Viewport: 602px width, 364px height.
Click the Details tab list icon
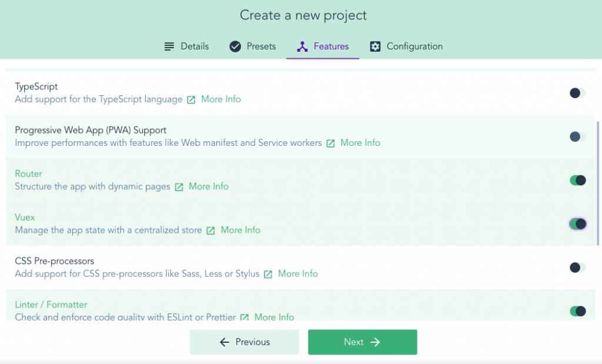coord(169,46)
